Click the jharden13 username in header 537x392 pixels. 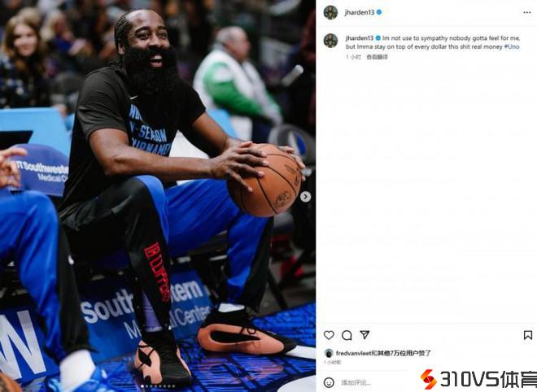click(x=360, y=12)
